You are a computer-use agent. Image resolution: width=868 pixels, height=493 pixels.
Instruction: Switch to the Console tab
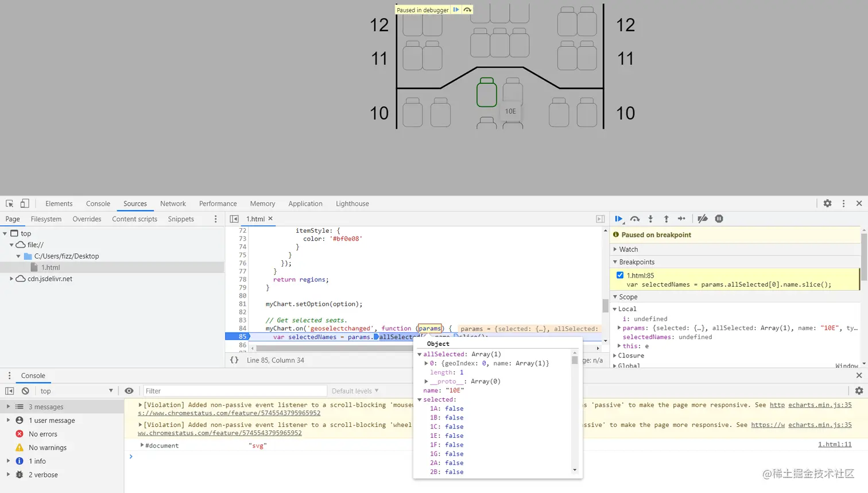click(x=98, y=203)
